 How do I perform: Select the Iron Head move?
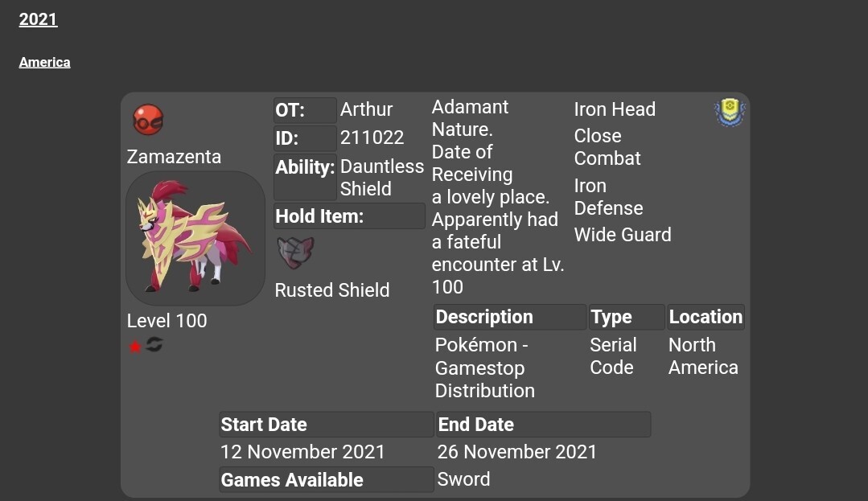615,109
